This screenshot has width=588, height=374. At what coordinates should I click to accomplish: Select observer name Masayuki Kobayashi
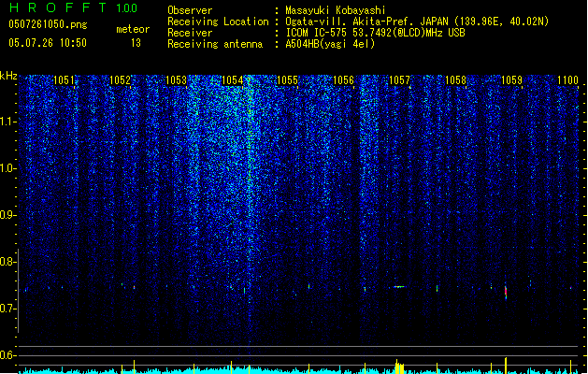[336, 10]
